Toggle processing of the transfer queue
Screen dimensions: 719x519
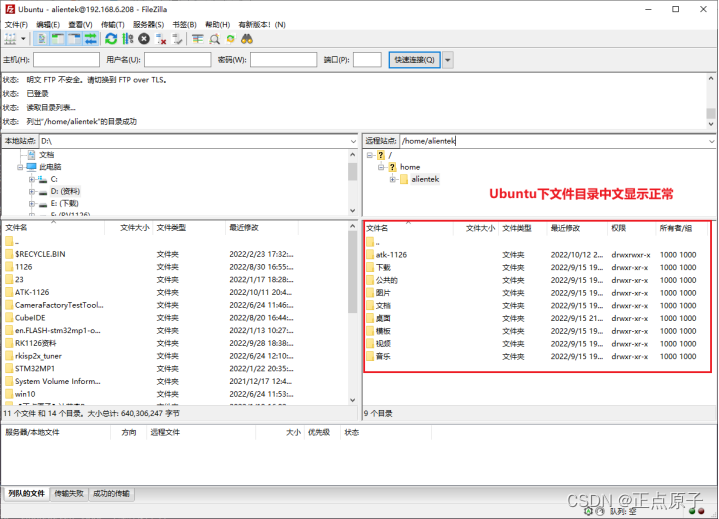pyautogui.click(x=127, y=39)
